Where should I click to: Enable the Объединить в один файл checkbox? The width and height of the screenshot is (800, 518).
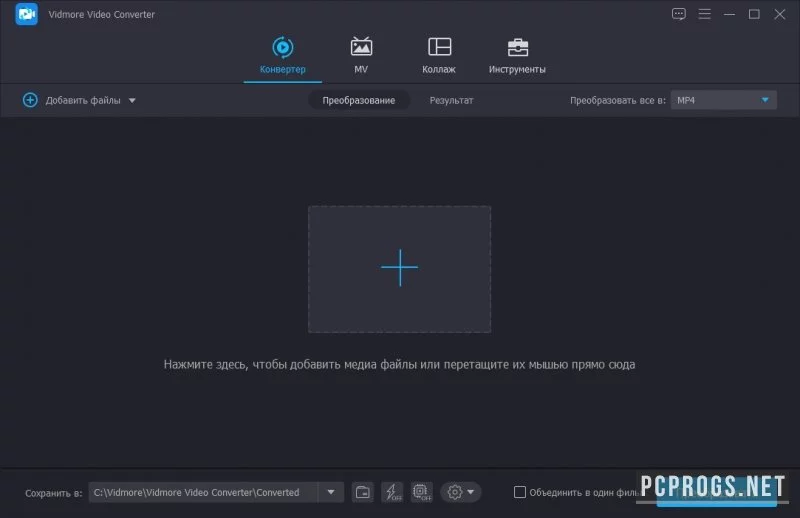tap(519, 492)
